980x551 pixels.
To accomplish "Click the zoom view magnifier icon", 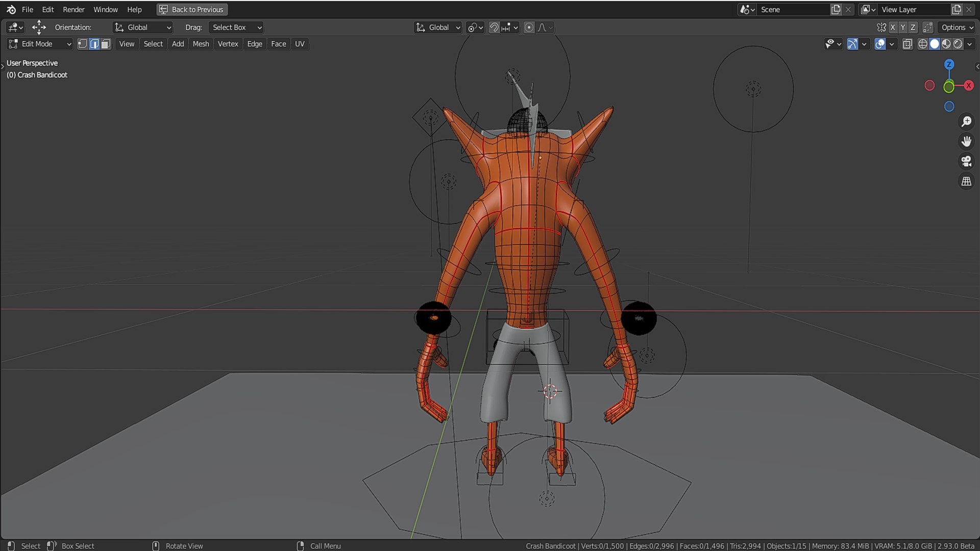I will click(x=966, y=121).
